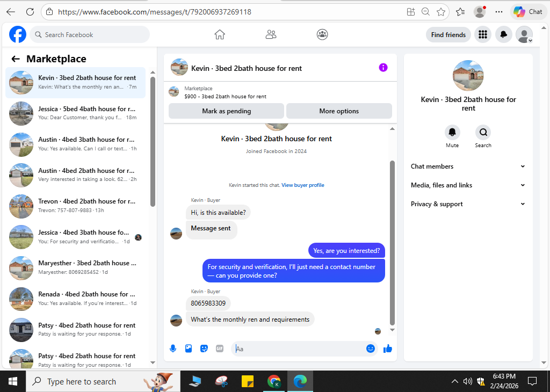Viewport: 550px width, 392px height.
Task: Open the volume speaker tray icon
Action: pyautogui.click(x=467, y=381)
